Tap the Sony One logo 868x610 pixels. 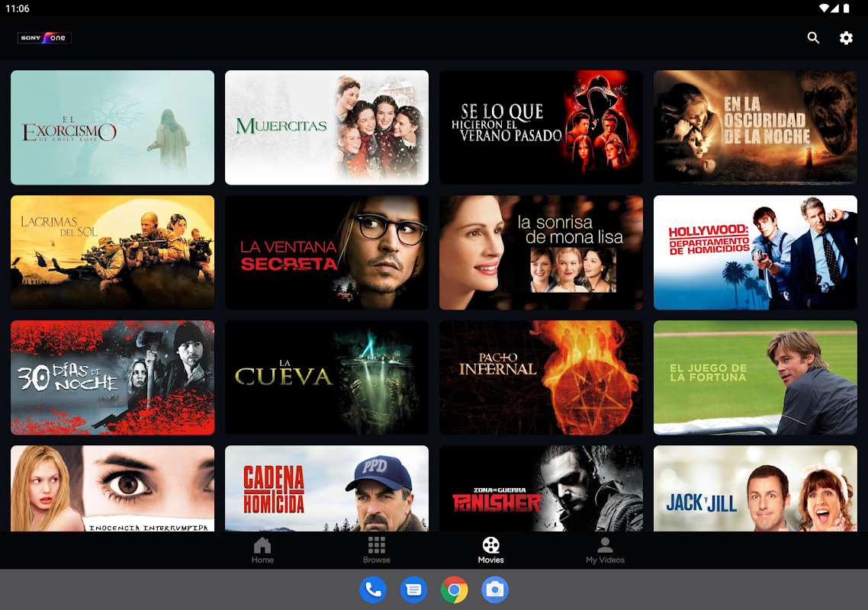(44, 37)
